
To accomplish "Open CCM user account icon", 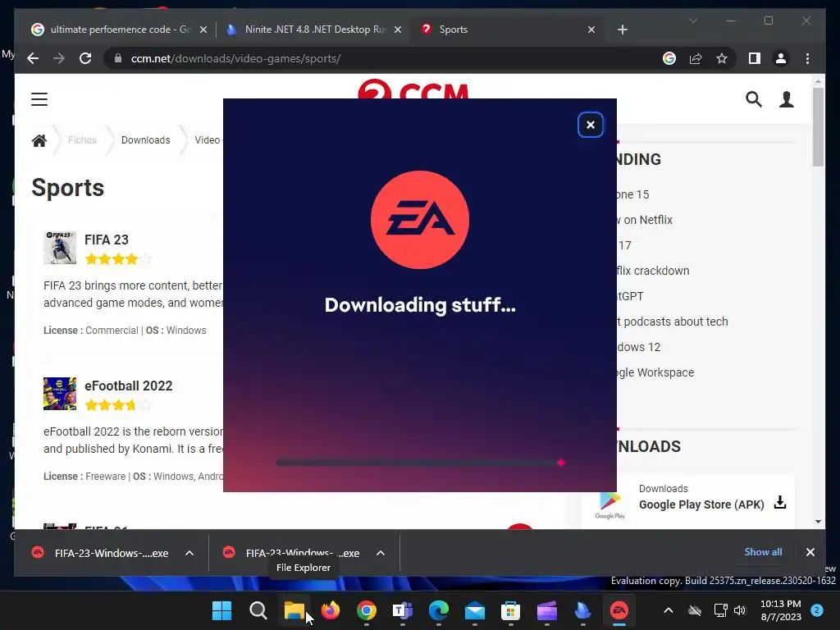I will pos(787,99).
